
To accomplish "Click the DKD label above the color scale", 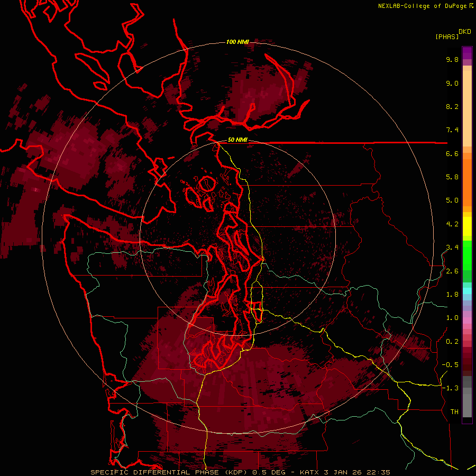I will coord(465,32).
